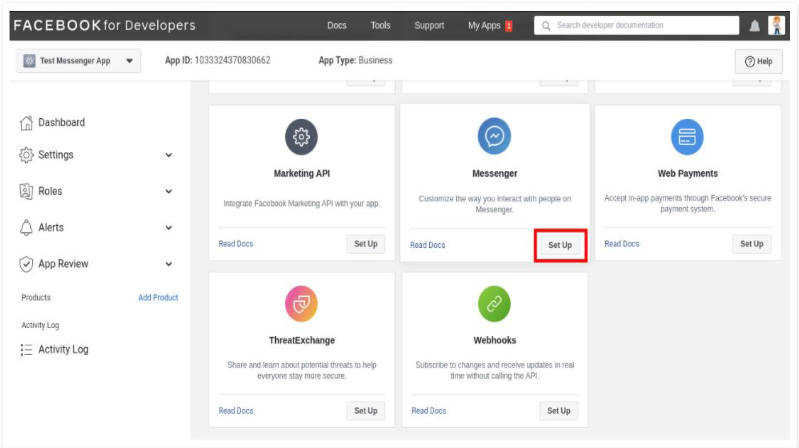Set up the ThreatExchange product
The width and height of the screenshot is (799, 448).
pos(366,411)
